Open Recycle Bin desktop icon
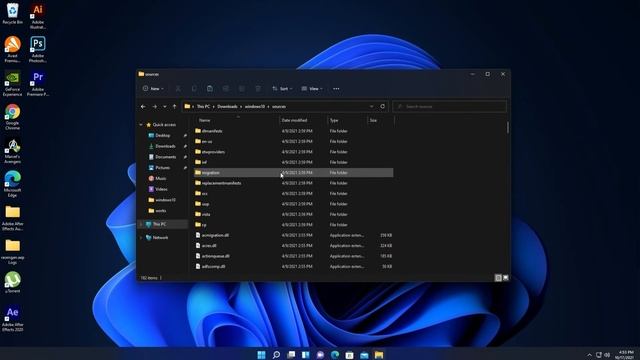The height and width of the screenshot is (360, 640). tap(12, 13)
